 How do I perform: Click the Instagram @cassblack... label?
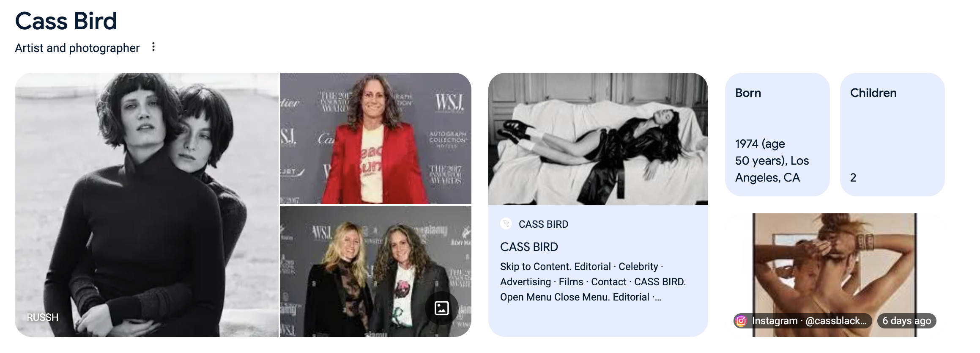coord(809,321)
